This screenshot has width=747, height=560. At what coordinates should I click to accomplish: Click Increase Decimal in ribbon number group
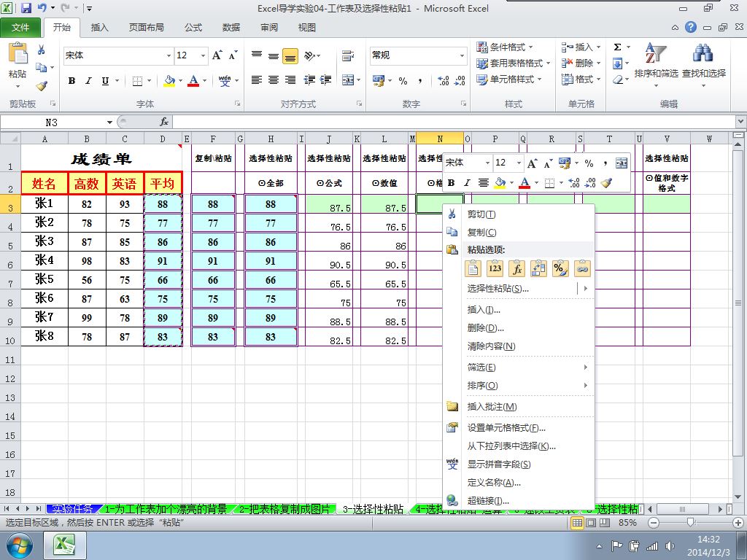point(443,81)
